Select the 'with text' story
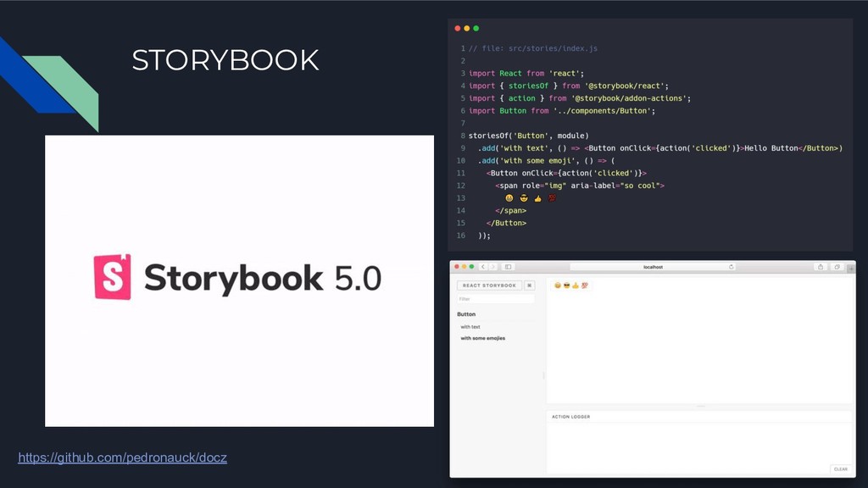The width and height of the screenshot is (868, 488). coord(470,327)
